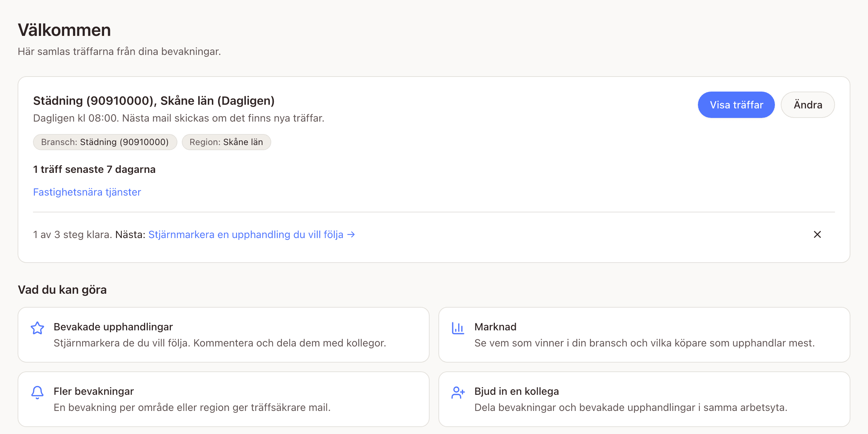Open the Bevakade upphandlingar card title
This screenshot has height=434, width=868.
click(x=113, y=327)
